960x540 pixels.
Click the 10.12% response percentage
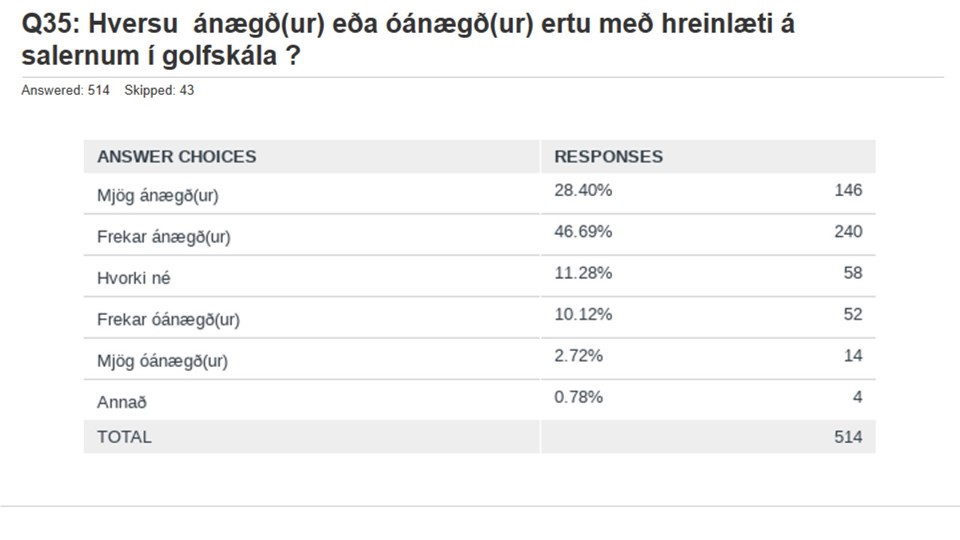point(583,314)
